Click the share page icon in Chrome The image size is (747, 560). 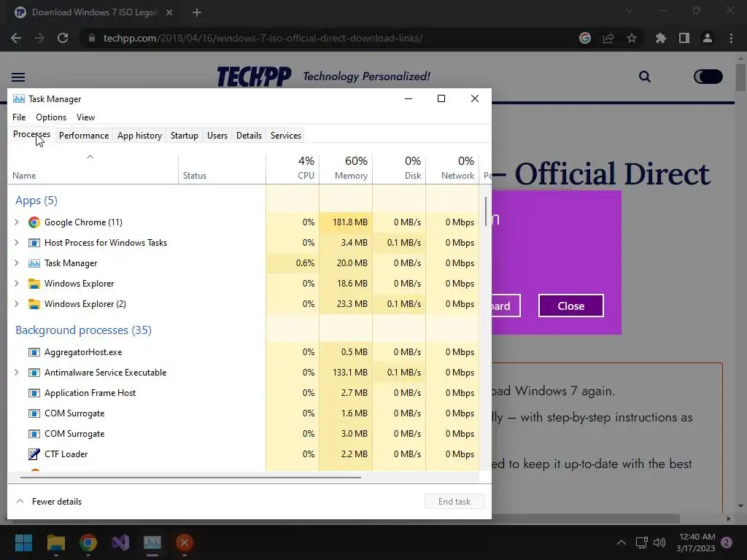coord(608,38)
